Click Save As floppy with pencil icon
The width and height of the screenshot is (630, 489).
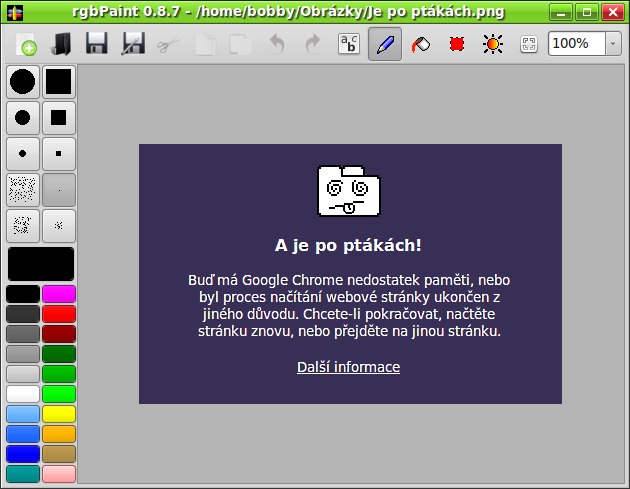click(133, 44)
